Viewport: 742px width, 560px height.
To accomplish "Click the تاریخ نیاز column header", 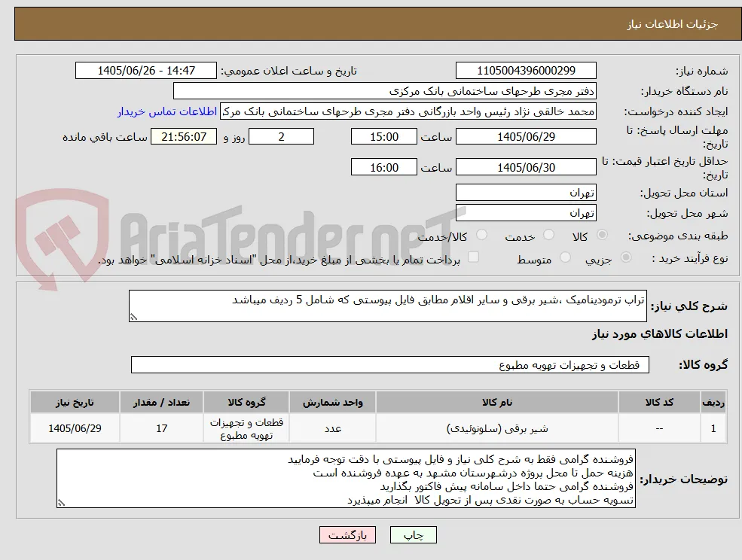I will [x=75, y=402].
